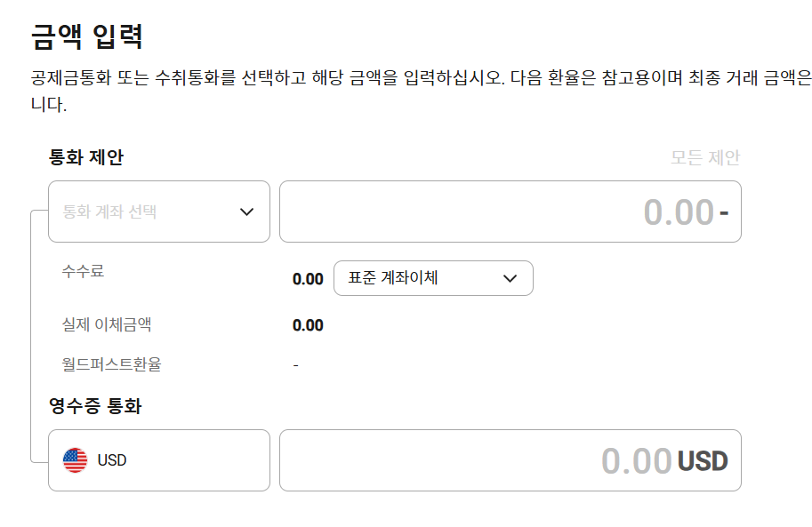This screenshot has height=527, width=812.
Task: Click the 수수료 label
Action: click(83, 271)
